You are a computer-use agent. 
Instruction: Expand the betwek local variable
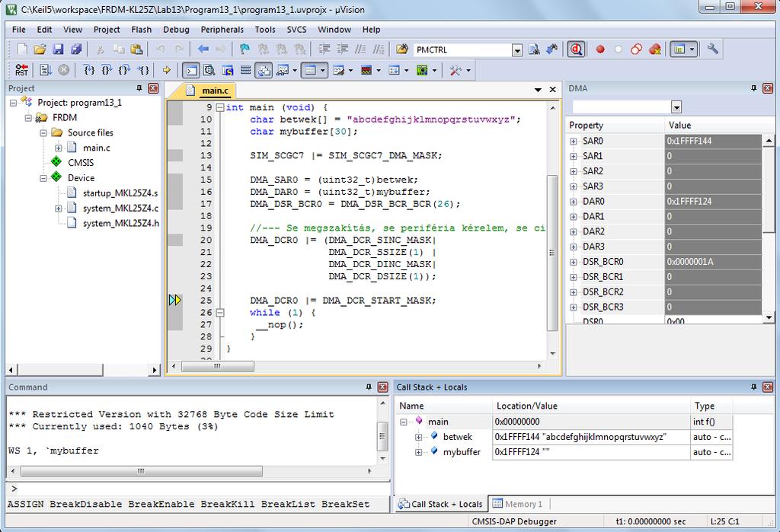(x=418, y=437)
